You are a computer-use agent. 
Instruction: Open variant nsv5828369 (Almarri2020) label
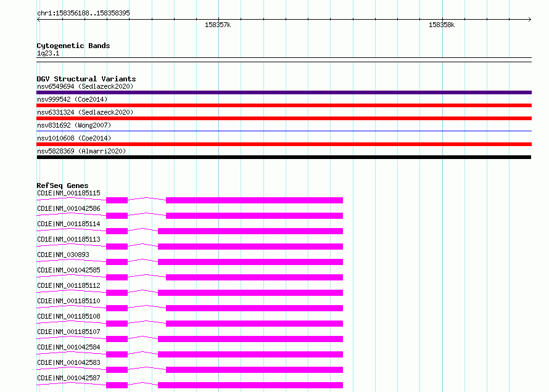[x=81, y=151]
